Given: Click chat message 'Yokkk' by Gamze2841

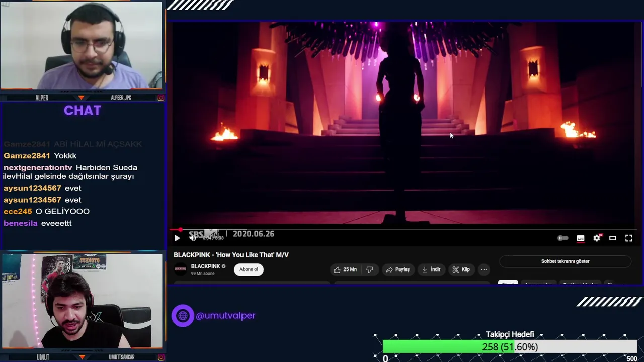Looking at the screenshot, I should click(65, 156).
